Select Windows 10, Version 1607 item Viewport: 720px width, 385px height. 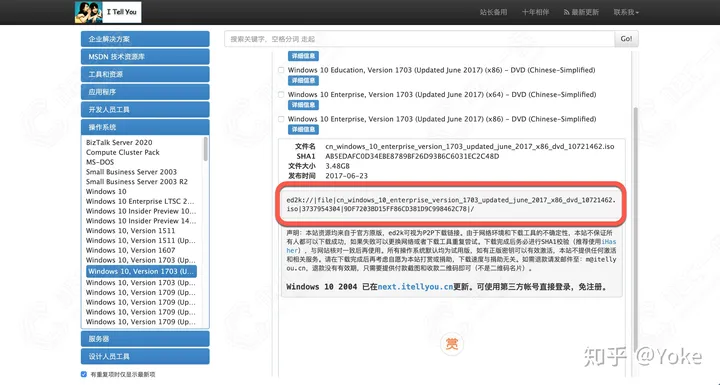[x=130, y=250]
